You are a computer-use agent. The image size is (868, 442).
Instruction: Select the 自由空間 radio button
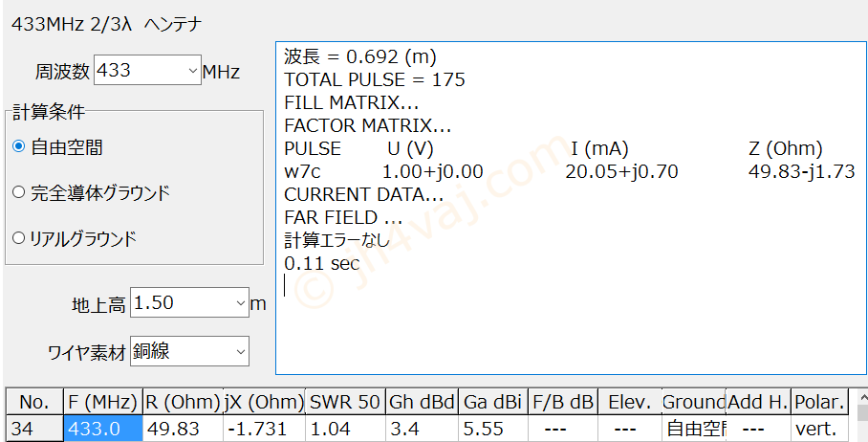click(x=19, y=147)
